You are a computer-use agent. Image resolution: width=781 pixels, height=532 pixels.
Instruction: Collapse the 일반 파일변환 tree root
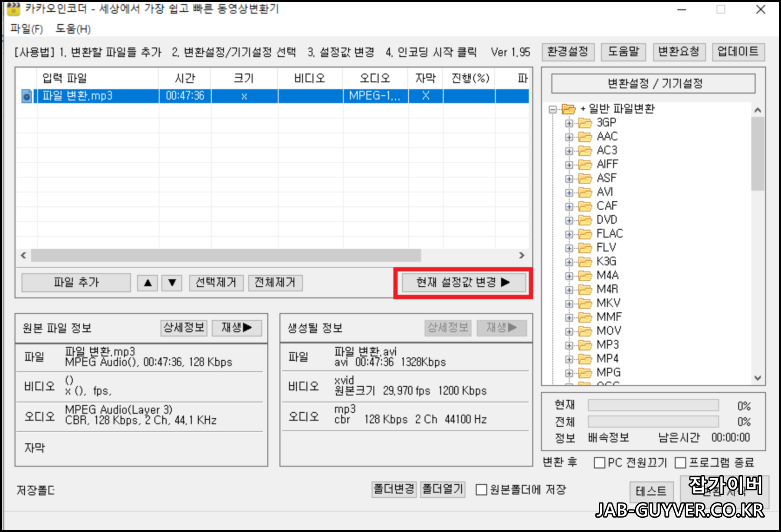click(552, 109)
